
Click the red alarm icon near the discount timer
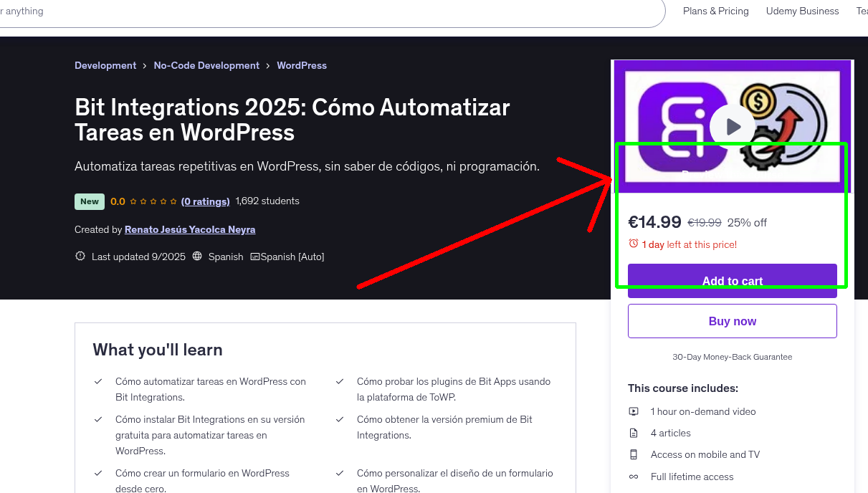[x=634, y=244]
